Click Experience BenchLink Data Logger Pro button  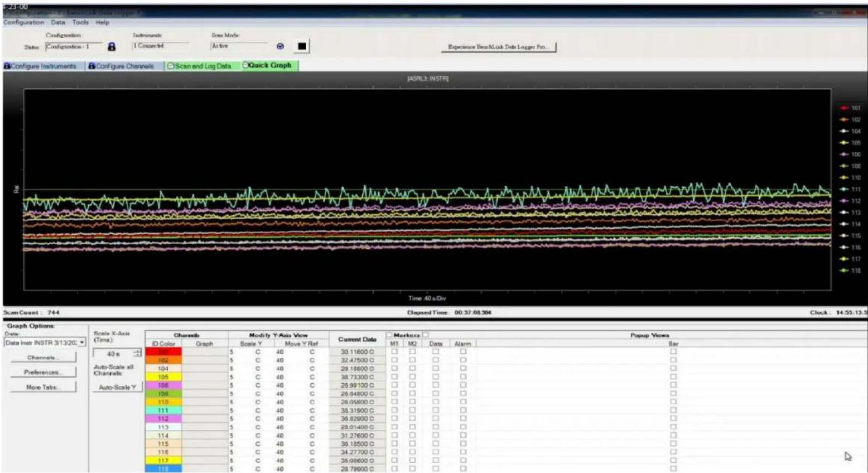[x=499, y=47]
